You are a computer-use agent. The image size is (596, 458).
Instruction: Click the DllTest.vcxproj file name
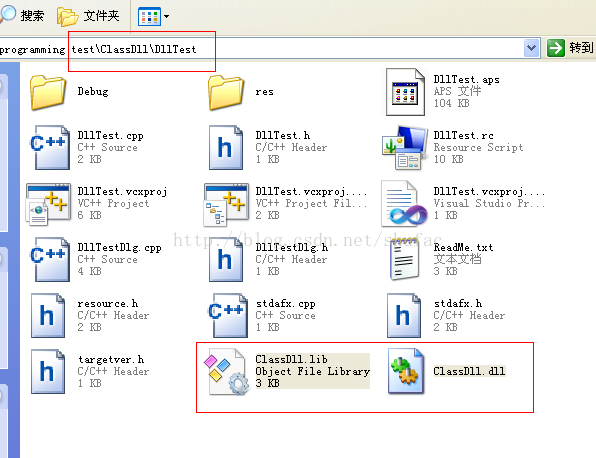[122, 192]
